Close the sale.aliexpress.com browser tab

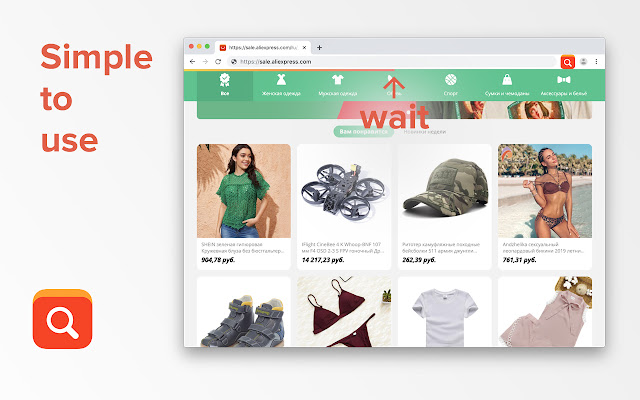304,48
